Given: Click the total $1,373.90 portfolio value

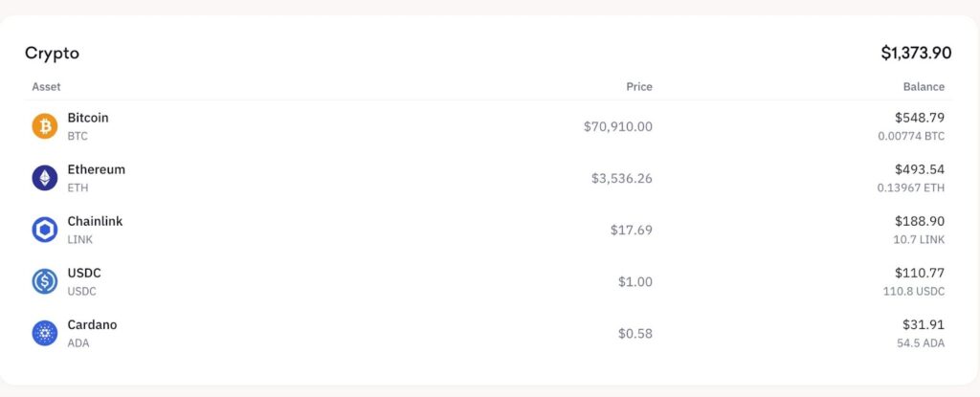Looking at the screenshot, I should pyautogui.click(x=916, y=54).
